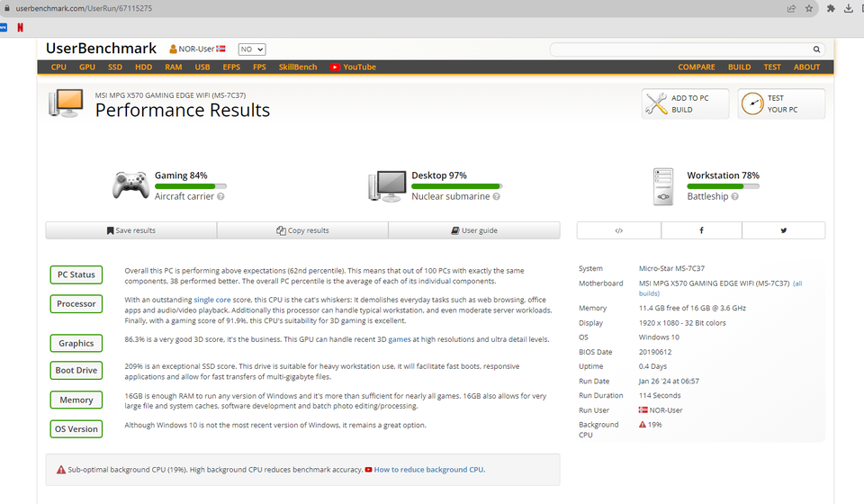The height and width of the screenshot is (504, 864).
Task: Click the Memory button
Action: (x=76, y=400)
